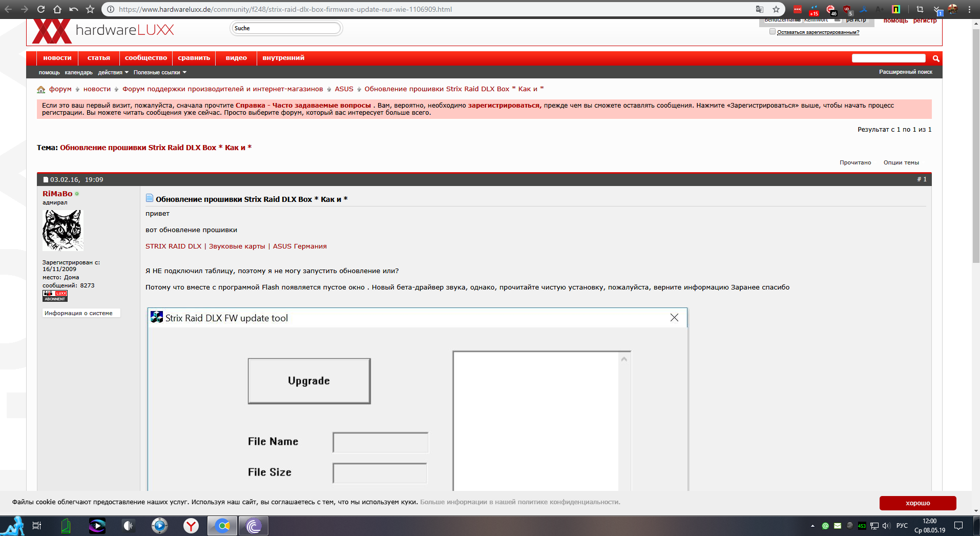Switch keyboard language РУС indicator

[902, 526]
